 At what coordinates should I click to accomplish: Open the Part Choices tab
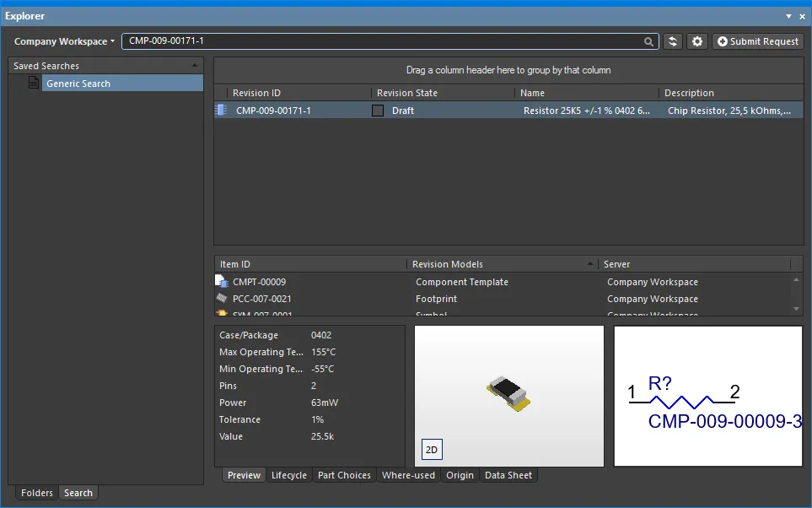(344, 475)
